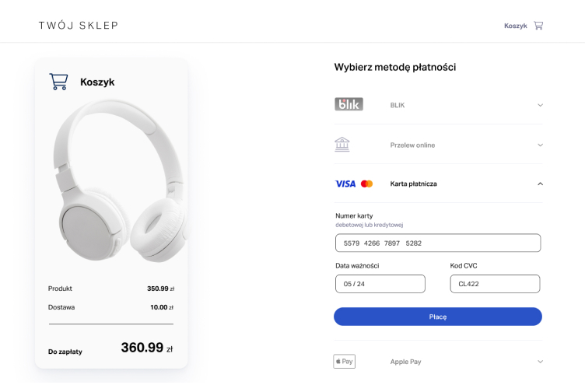Click the white headphones product image
585x392 pixels.
(118, 184)
